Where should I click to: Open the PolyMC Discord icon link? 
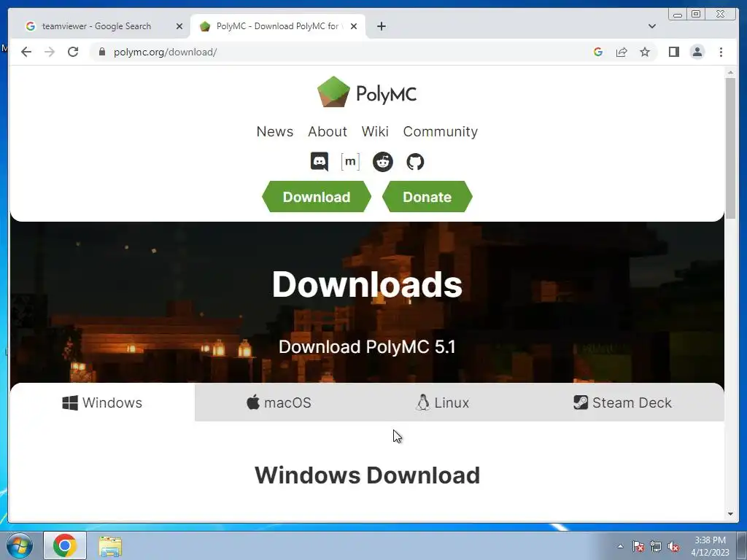pos(320,162)
